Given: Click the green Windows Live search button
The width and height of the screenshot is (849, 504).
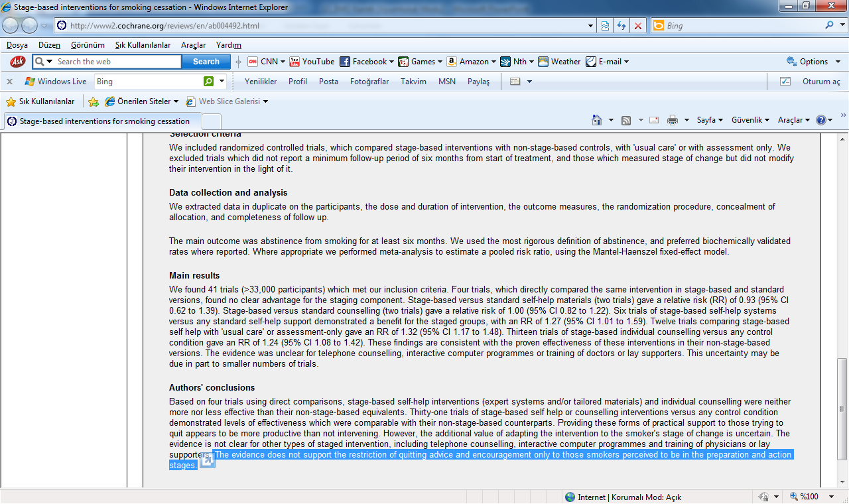Looking at the screenshot, I should pos(209,82).
